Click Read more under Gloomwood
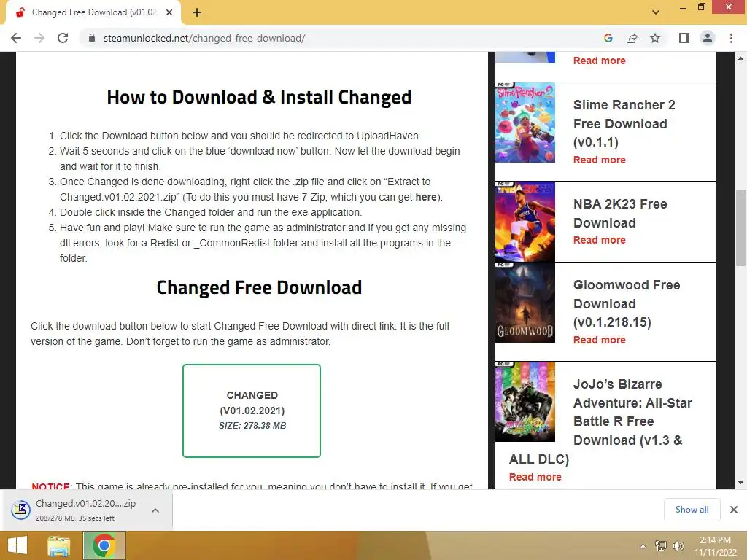The image size is (747, 560). (600, 340)
